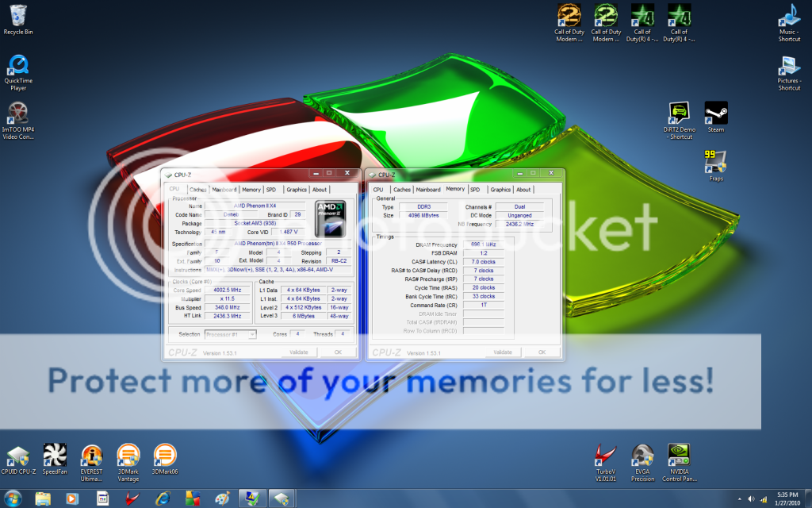
Task: Select Graphics tab in right CPU-Z window
Action: 501,190
